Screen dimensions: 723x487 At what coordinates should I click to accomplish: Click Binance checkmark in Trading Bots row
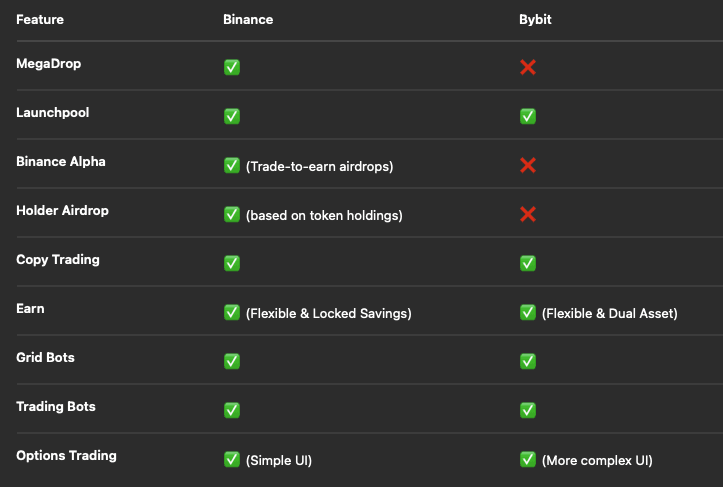[232, 410]
